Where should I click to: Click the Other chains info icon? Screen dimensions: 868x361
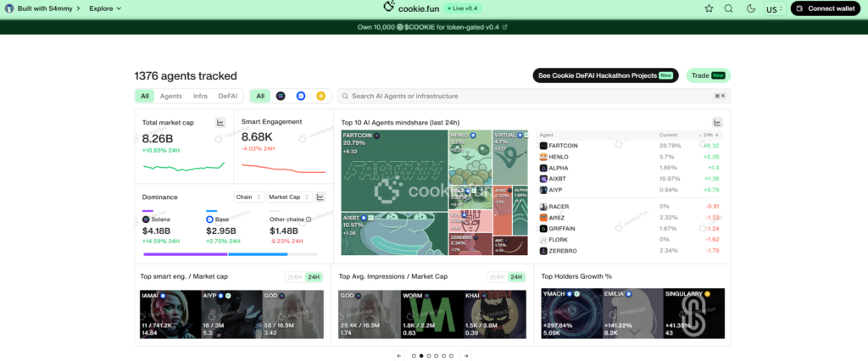click(309, 219)
